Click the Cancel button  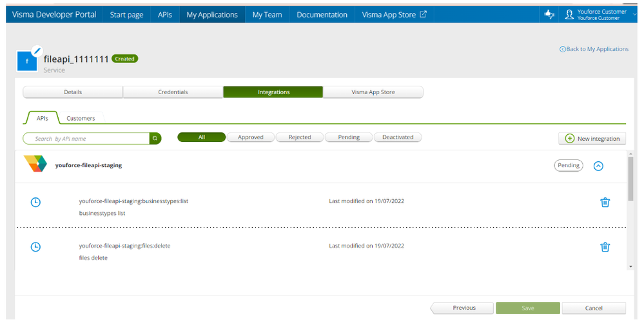click(594, 308)
